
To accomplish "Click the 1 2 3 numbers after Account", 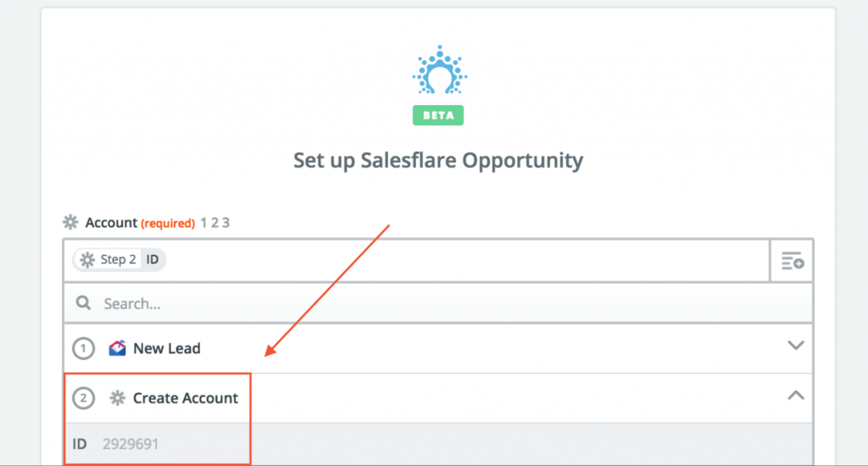I will click(214, 223).
